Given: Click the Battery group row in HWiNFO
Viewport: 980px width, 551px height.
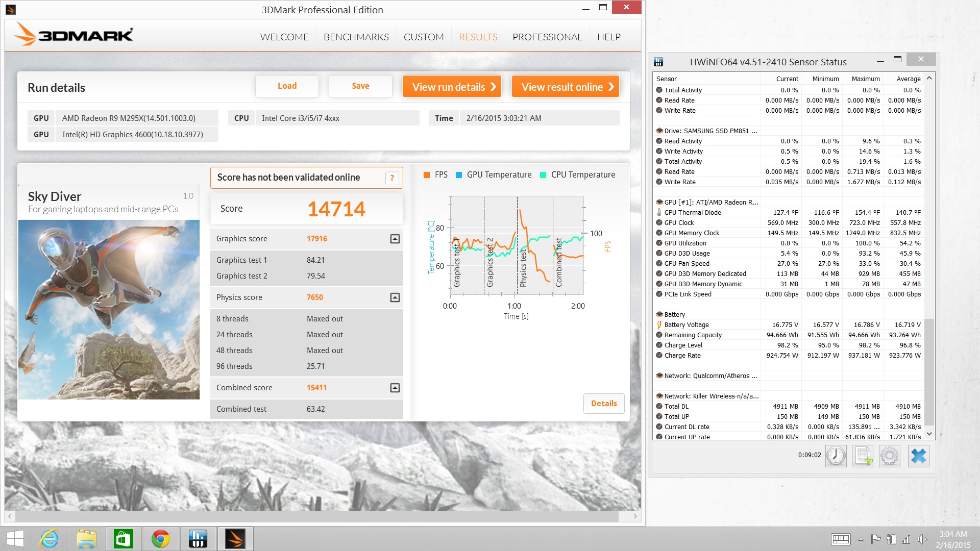Looking at the screenshot, I should click(789, 314).
